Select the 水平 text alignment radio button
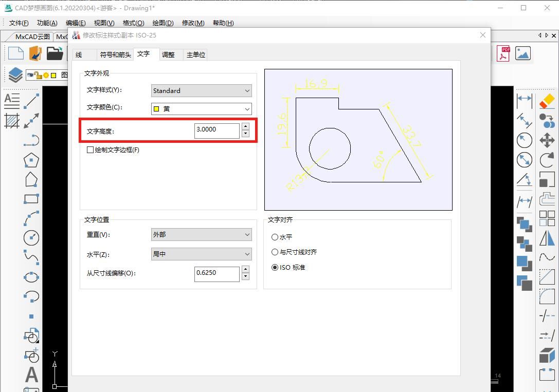 (276, 237)
